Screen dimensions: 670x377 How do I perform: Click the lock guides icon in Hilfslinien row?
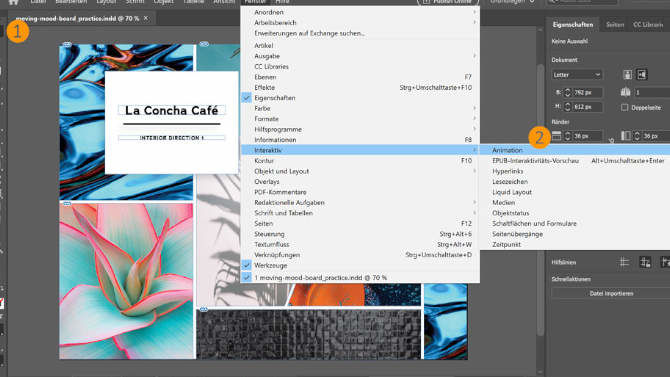[645, 262]
